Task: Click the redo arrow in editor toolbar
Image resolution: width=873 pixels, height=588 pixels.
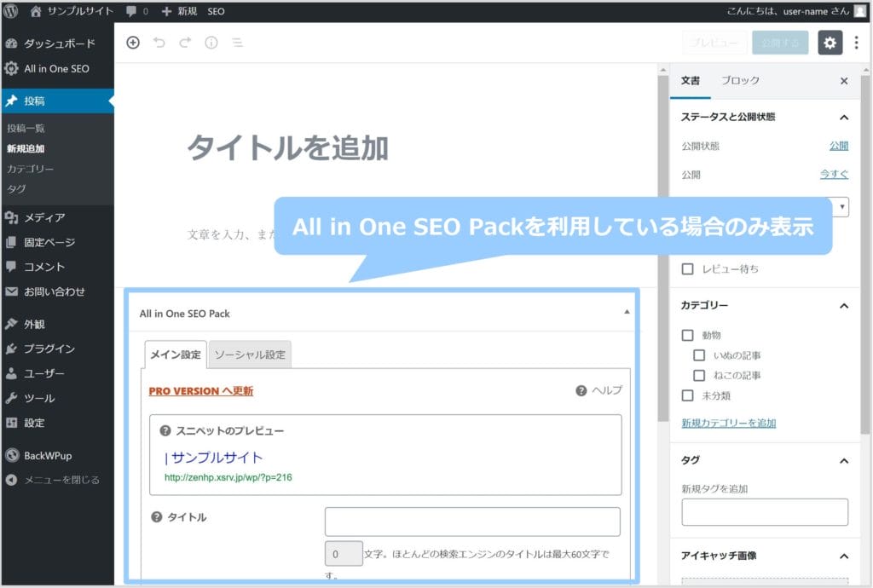Action: 185,43
